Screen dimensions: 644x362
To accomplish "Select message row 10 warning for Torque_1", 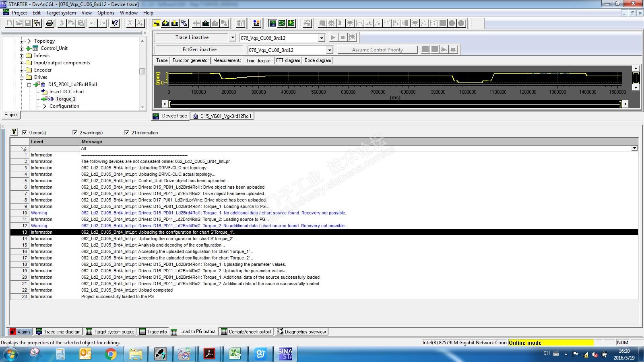I will pos(324,213).
